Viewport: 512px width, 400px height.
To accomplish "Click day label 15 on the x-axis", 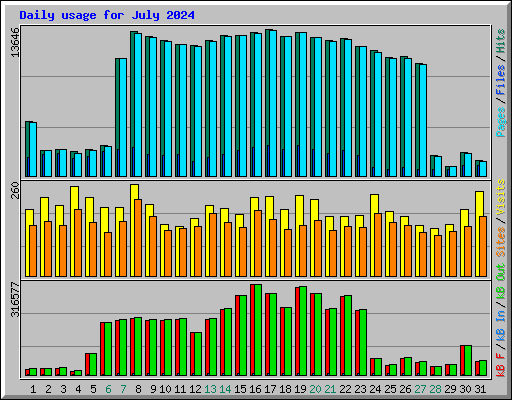I will pyautogui.click(x=240, y=389).
